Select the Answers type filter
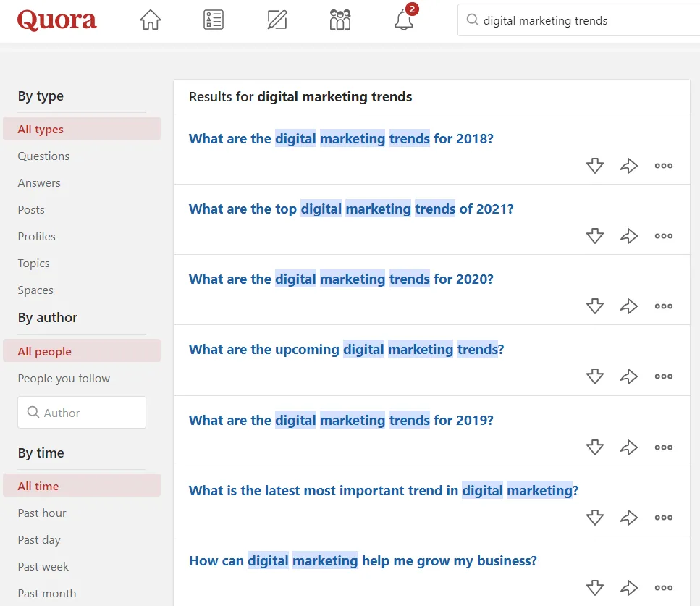 [39, 183]
